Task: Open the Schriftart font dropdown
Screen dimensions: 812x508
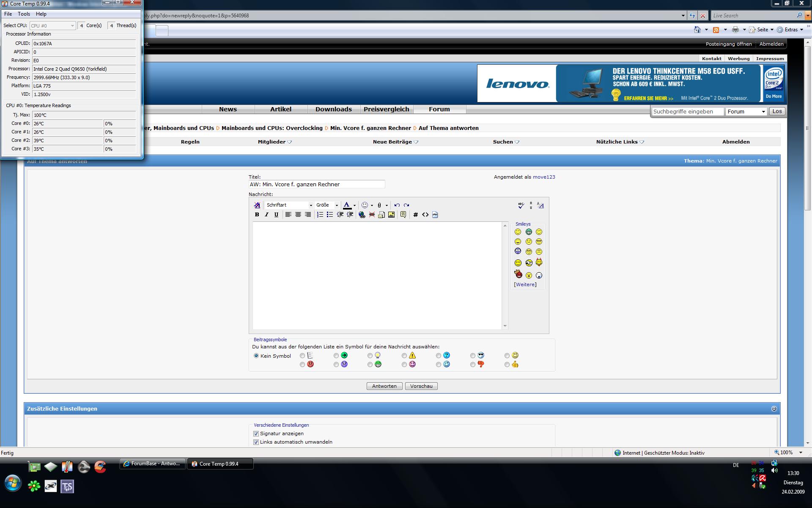Action: [x=289, y=205]
